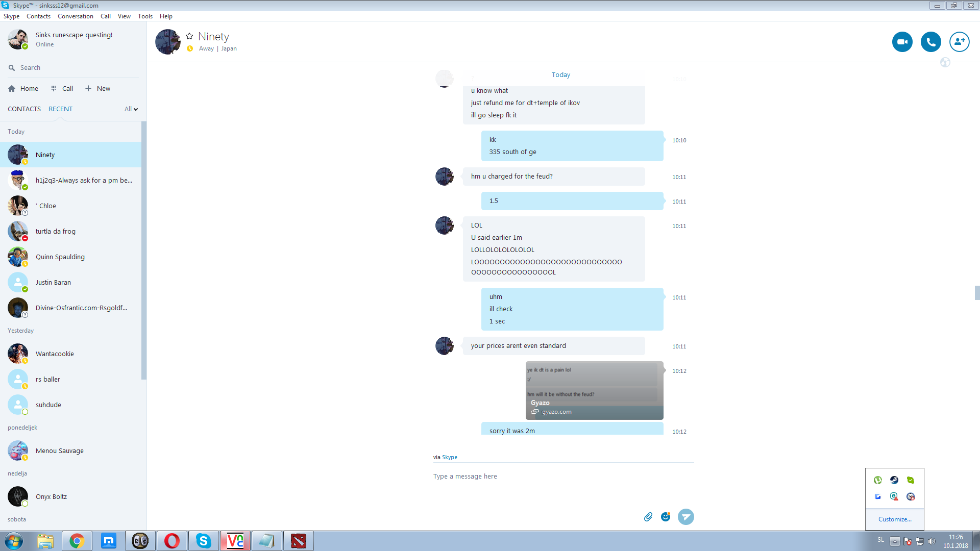Open the Tools menu
Image resolution: width=980 pixels, height=551 pixels.
pyautogui.click(x=145, y=16)
